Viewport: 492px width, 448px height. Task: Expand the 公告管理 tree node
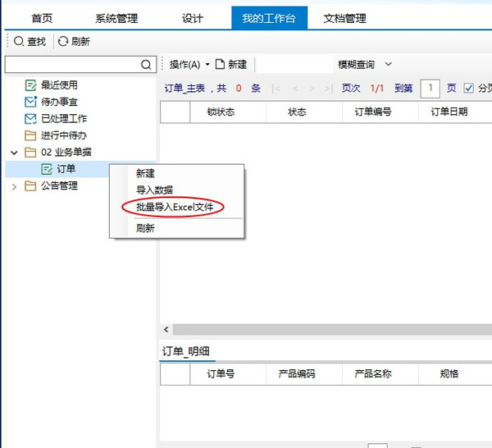pyautogui.click(x=14, y=186)
